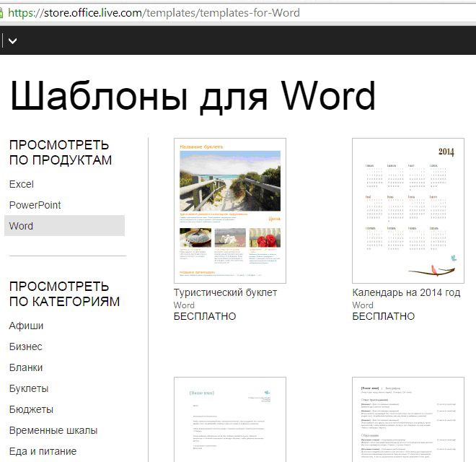This screenshot has width=476, height=462.
Task: Open the Бюджеты category
Action: point(31,410)
